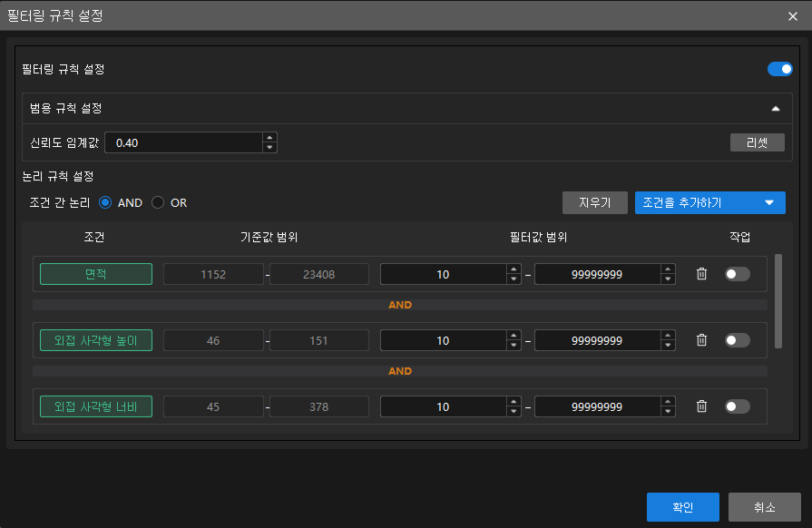812x528 pixels.
Task: Increase 면적 maximum filter value
Action: [x=668, y=269]
